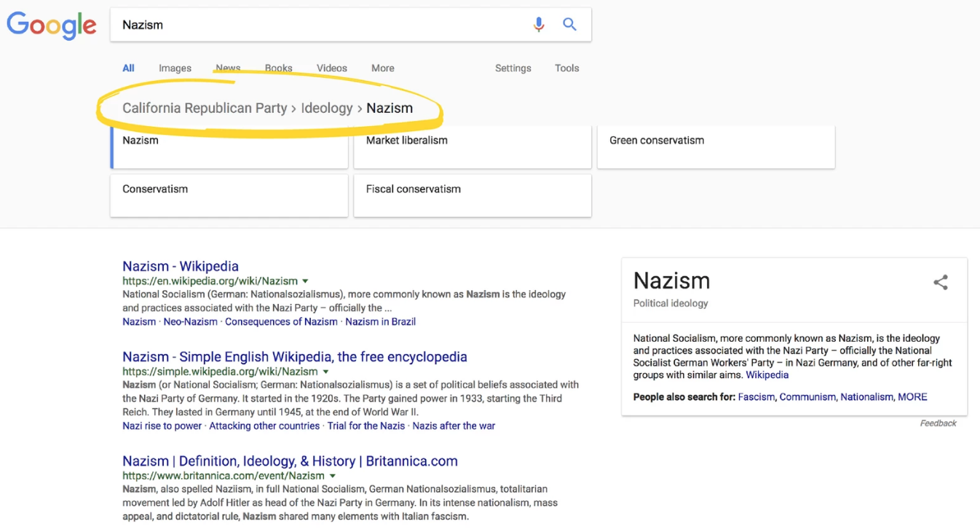Open dropdown arrow beside en.wikipedia.org URL
This screenshot has width=980, height=529.
coord(305,281)
